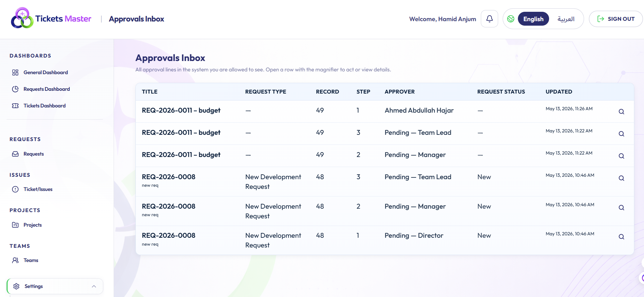Click the TITLE column header
The image size is (644, 297).
150,92
